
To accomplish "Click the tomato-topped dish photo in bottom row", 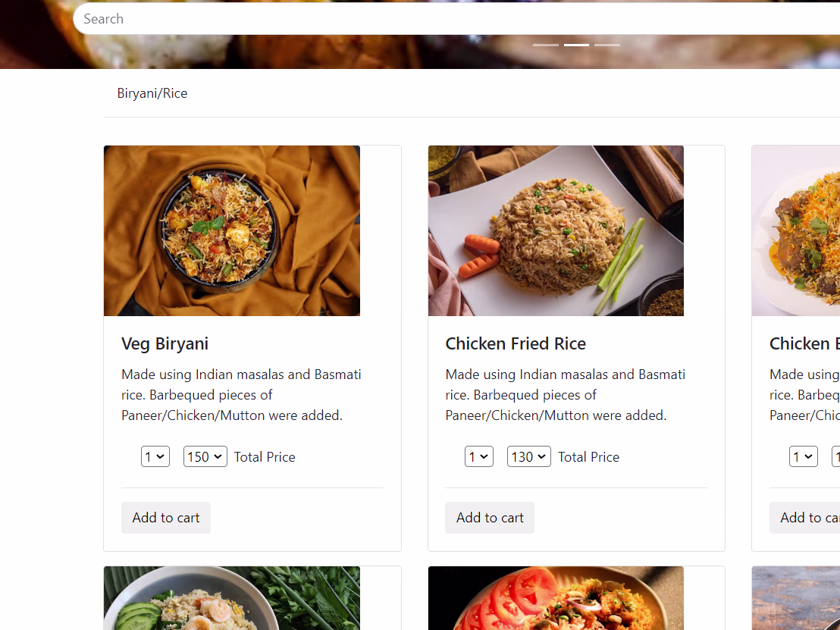I will (x=556, y=598).
